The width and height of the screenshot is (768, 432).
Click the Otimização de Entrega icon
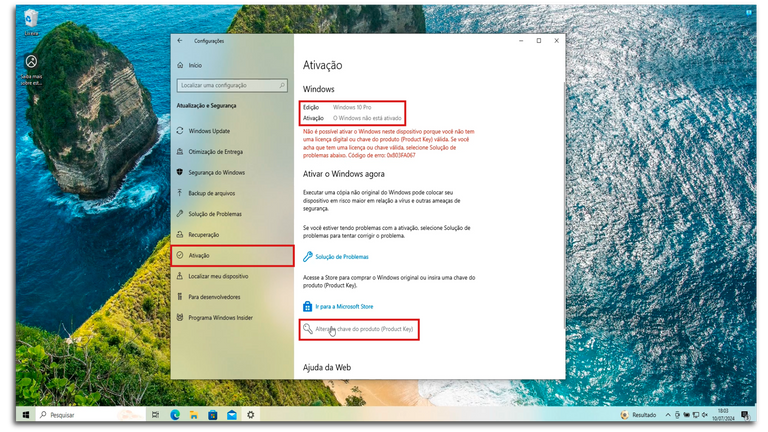(180, 151)
